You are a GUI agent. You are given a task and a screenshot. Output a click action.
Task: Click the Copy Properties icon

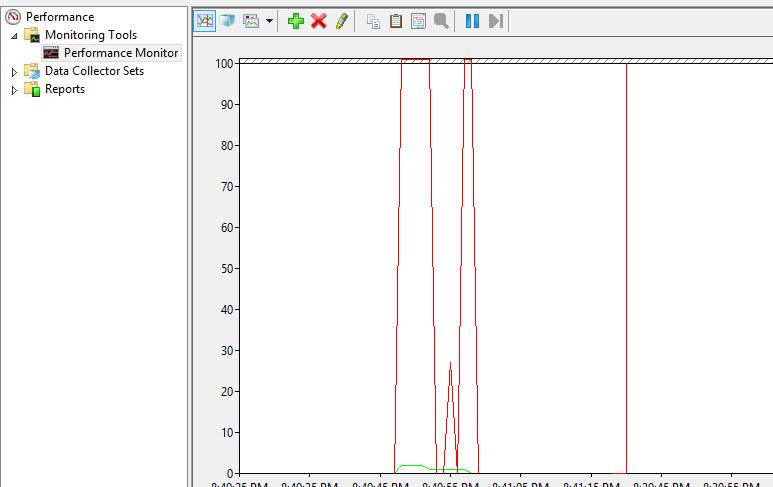point(373,21)
